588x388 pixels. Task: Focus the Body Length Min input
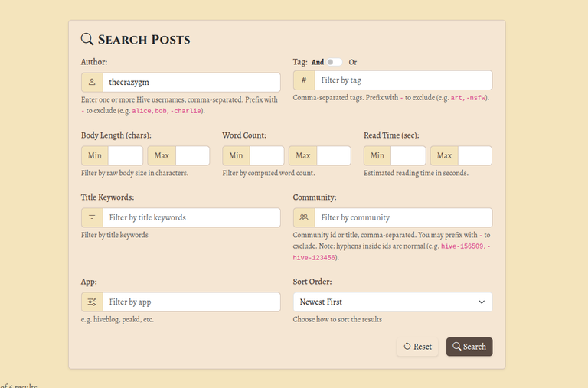coord(126,155)
